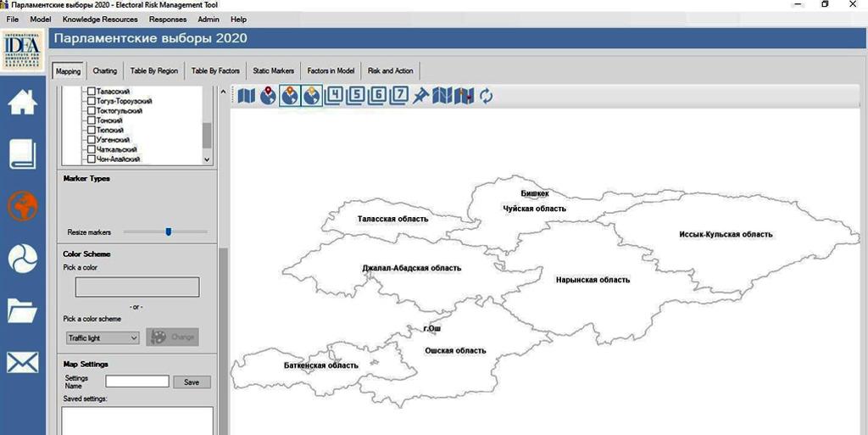Click the refresh arrows icon in the map toolbar

coord(486,97)
